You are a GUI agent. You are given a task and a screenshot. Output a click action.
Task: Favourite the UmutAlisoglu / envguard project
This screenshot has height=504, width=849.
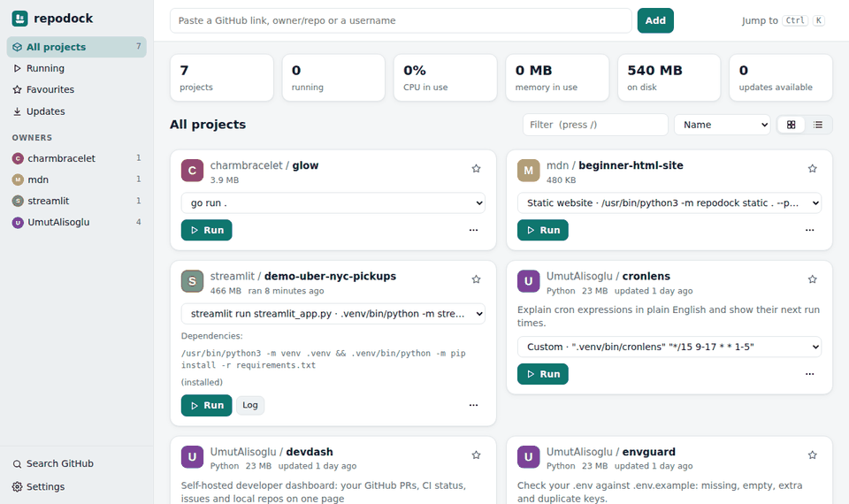pyautogui.click(x=812, y=455)
